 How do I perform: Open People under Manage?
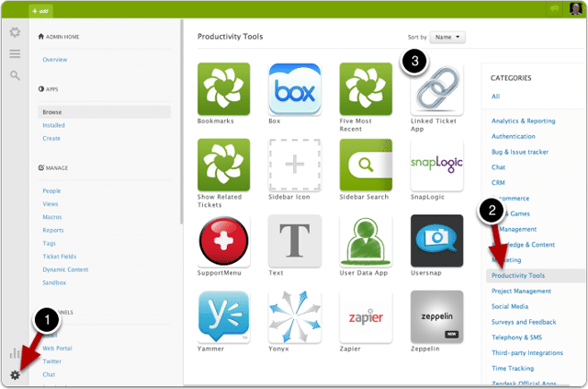click(51, 190)
